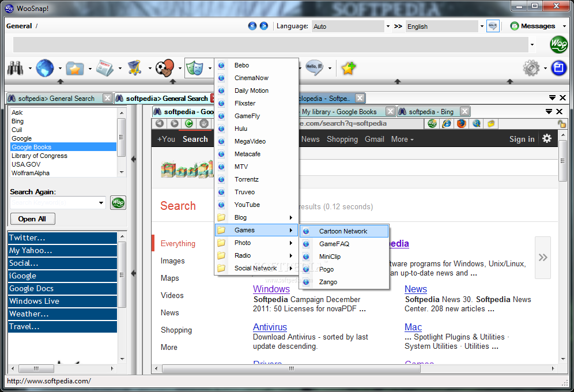Click the binoculars general search icon
The height and width of the screenshot is (392, 574).
coord(16,68)
